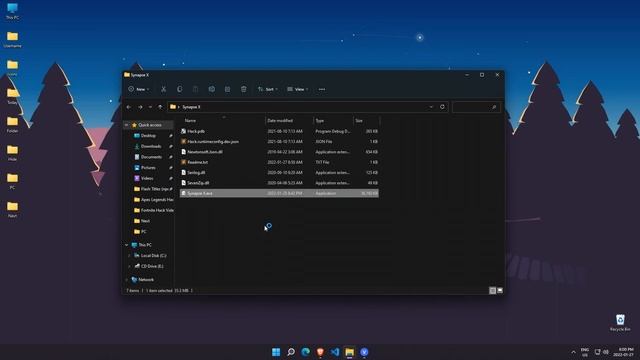The image size is (640, 360).
Task: Select This PC desktop icon
Action: tap(12, 11)
